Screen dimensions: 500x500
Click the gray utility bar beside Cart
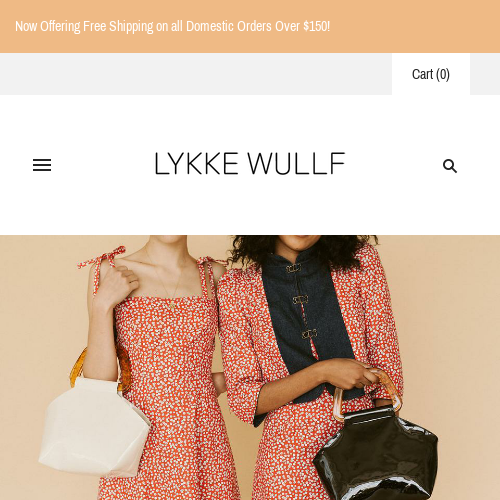(x=196, y=74)
